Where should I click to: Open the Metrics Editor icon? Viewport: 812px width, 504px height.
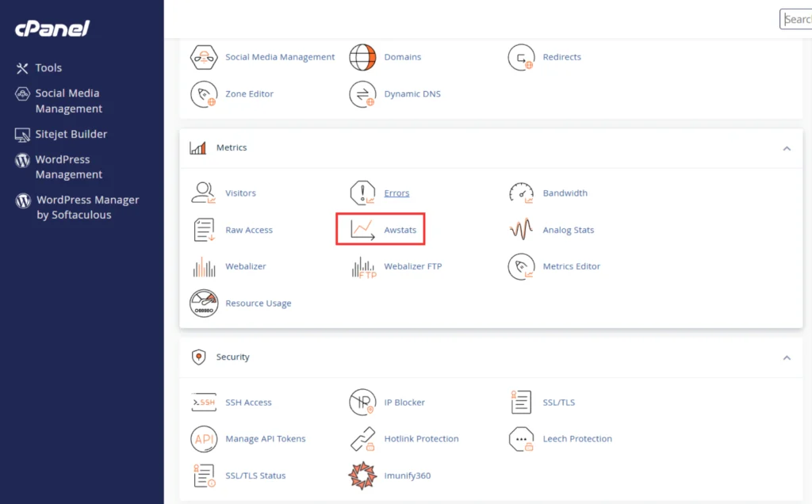click(x=521, y=266)
